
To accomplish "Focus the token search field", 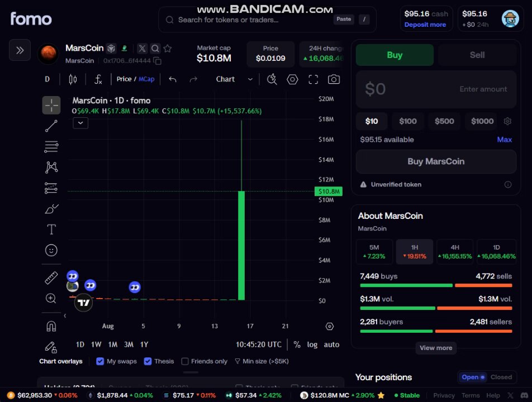I will pos(267,20).
